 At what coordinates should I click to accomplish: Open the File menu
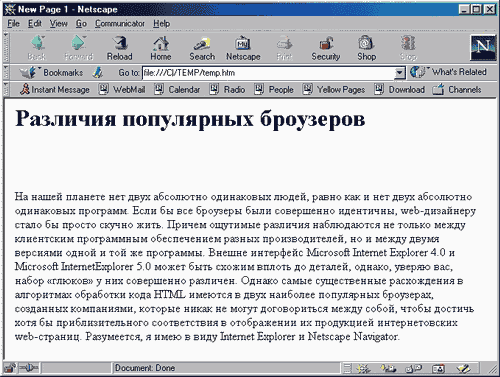tap(14, 24)
